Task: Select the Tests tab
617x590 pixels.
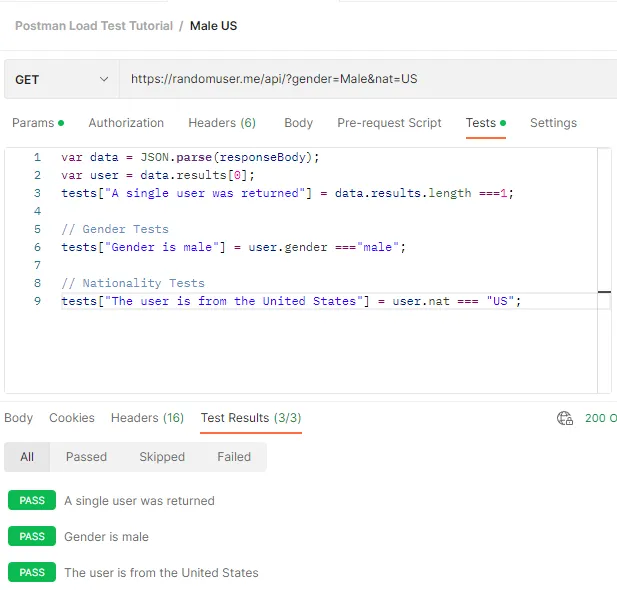Action: [486, 123]
